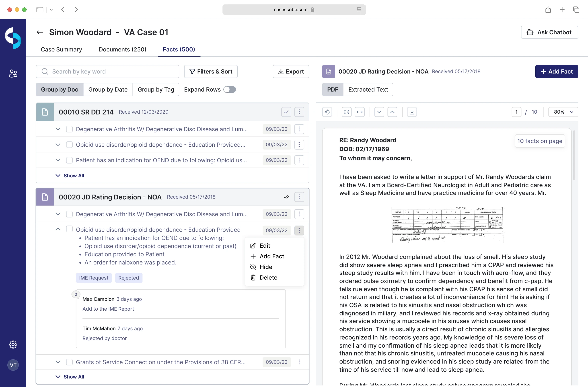
Task: Go to next PDF page with down arrow
Action: click(x=379, y=112)
